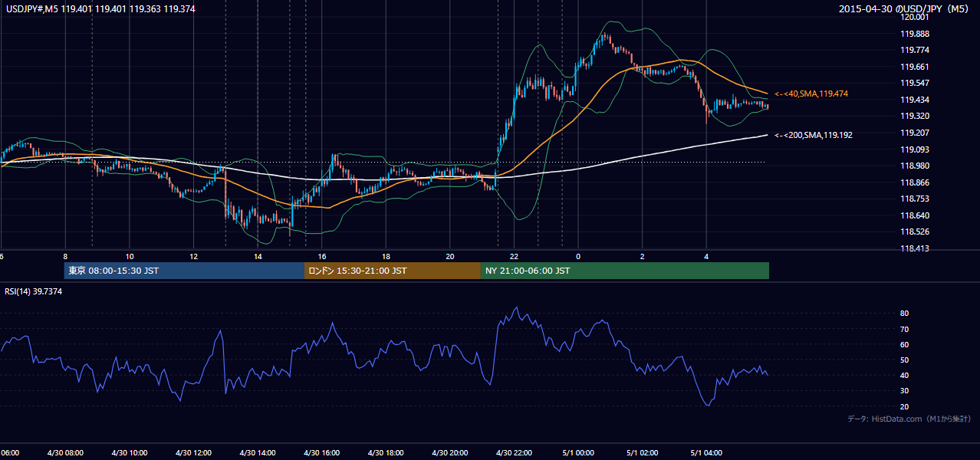The image size is (980, 460).
Task: Click bottom time label 5/1 02:00
Action: (x=643, y=453)
